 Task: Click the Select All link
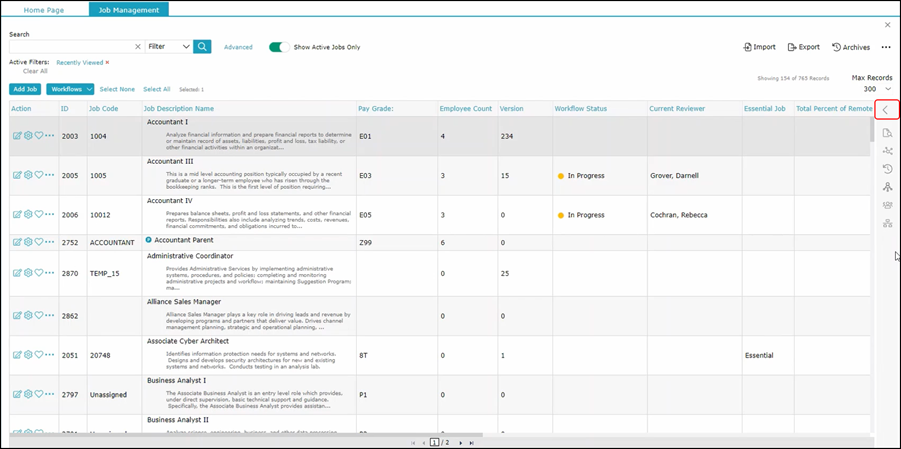[156, 89]
